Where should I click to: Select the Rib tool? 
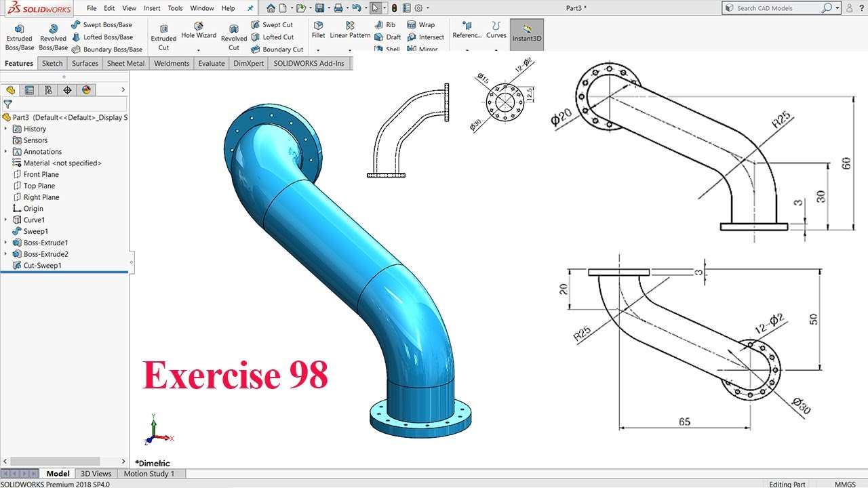[384, 25]
